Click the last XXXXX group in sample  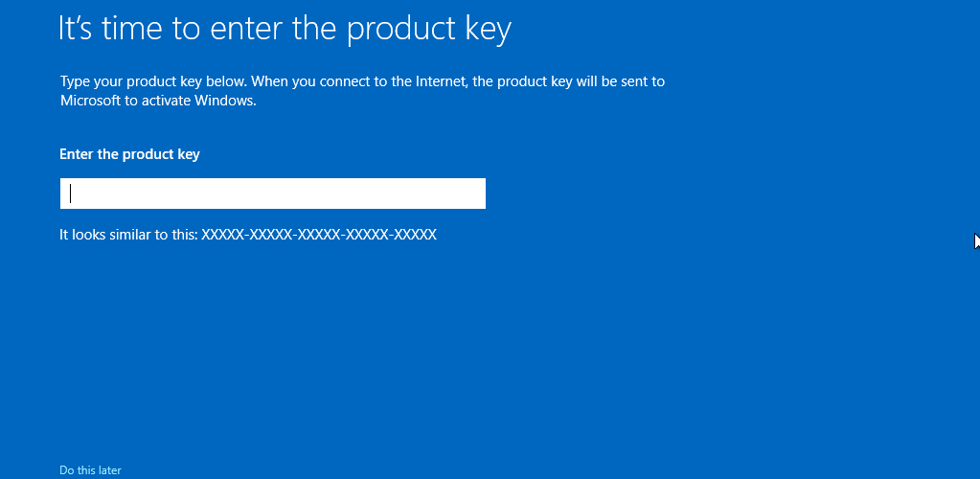(x=417, y=235)
